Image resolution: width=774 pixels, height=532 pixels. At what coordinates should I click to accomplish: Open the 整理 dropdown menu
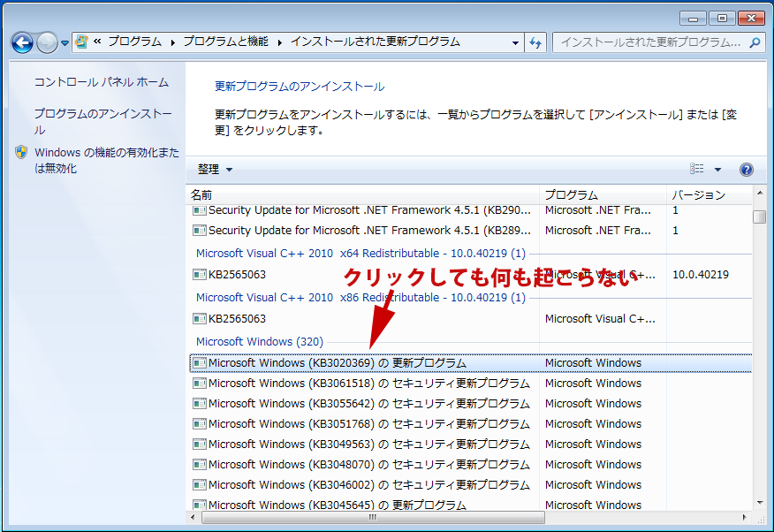pos(215,170)
